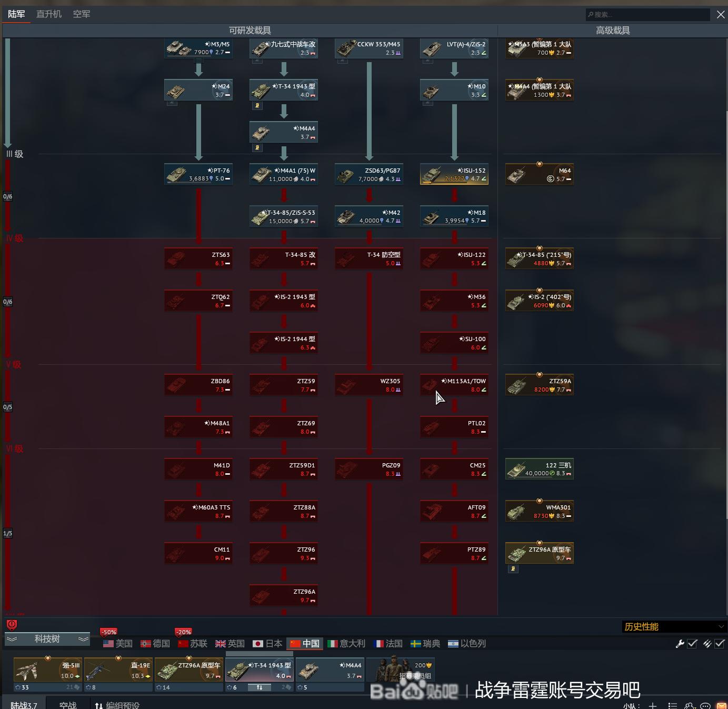Select the ZTZ96A tank in the research tree
This screenshot has width=728, height=709.
pyautogui.click(x=284, y=595)
